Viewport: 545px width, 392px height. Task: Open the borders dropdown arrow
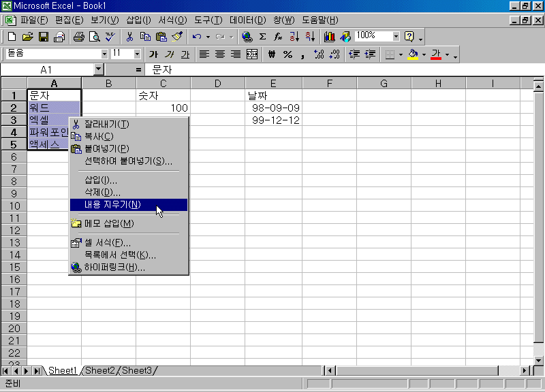(x=401, y=54)
